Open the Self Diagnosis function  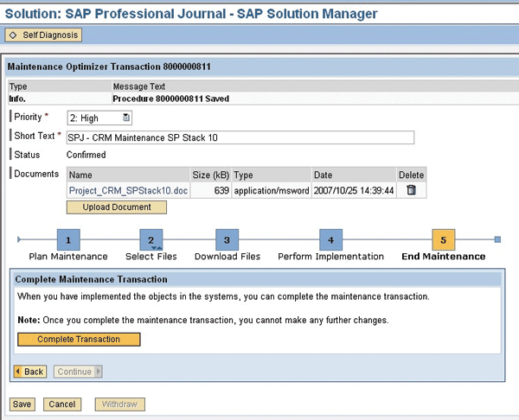tap(43, 35)
